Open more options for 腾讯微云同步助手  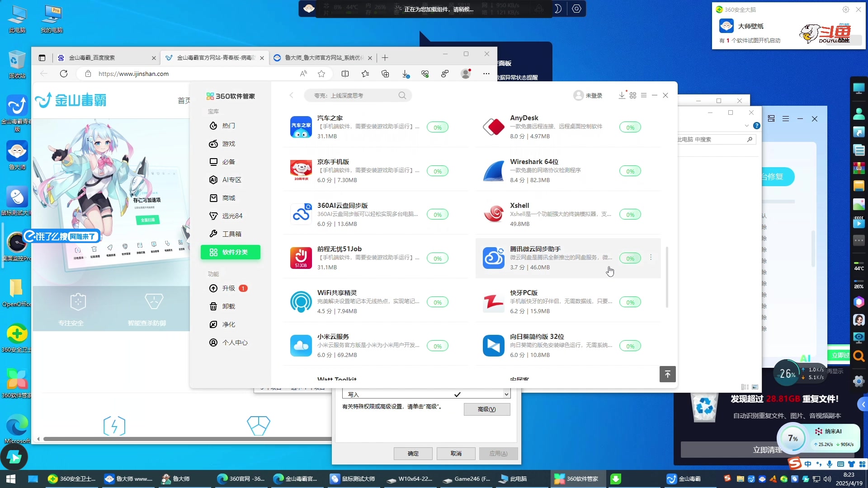click(x=651, y=258)
